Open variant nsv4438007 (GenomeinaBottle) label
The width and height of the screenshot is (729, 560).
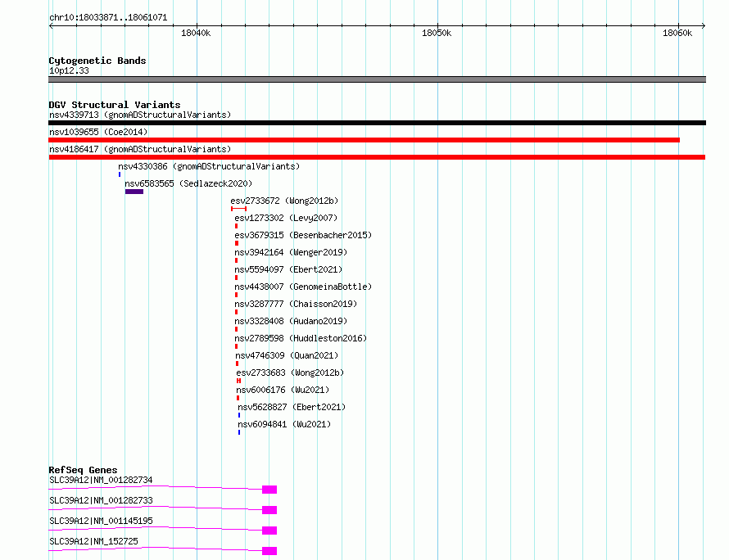click(303, 287)
